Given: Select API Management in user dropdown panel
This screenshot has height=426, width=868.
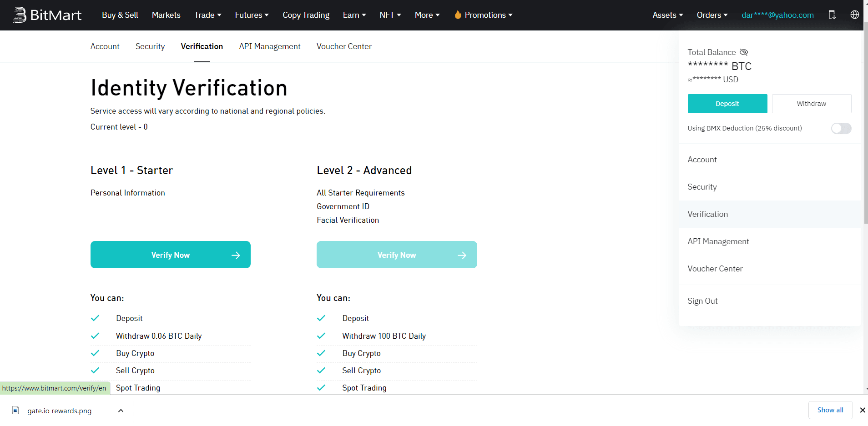Looking at the screenshot, I should tap(770, 241).
